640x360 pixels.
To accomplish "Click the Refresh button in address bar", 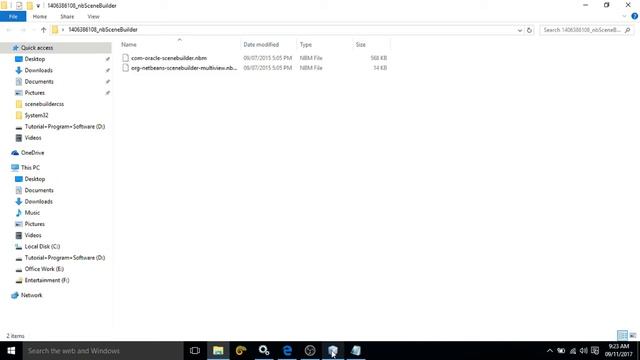I will (529, 30).
